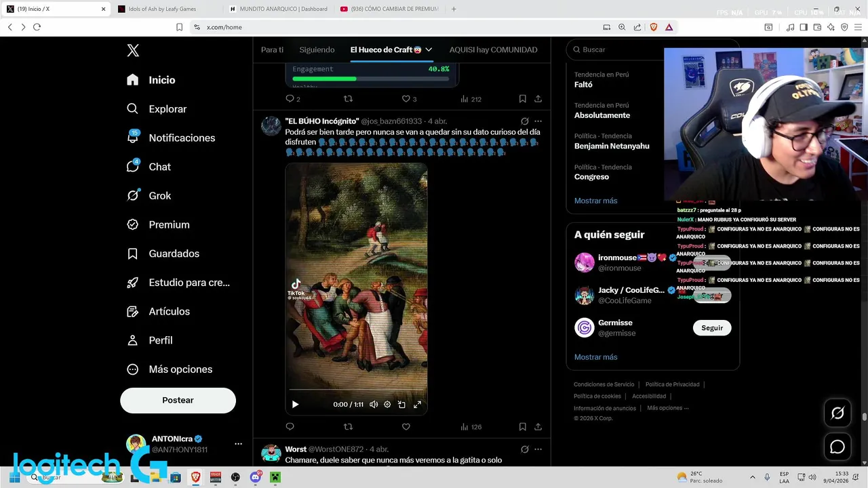Click Mostrar más under A quién seguir

pyautogui.click(x=595, y=357)
